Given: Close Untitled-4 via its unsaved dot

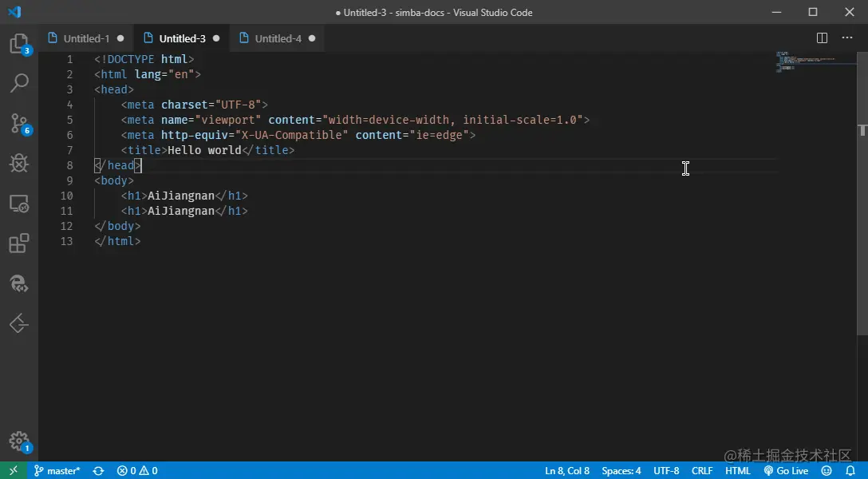Looking at the screenshot, I should tap(312, 39).
